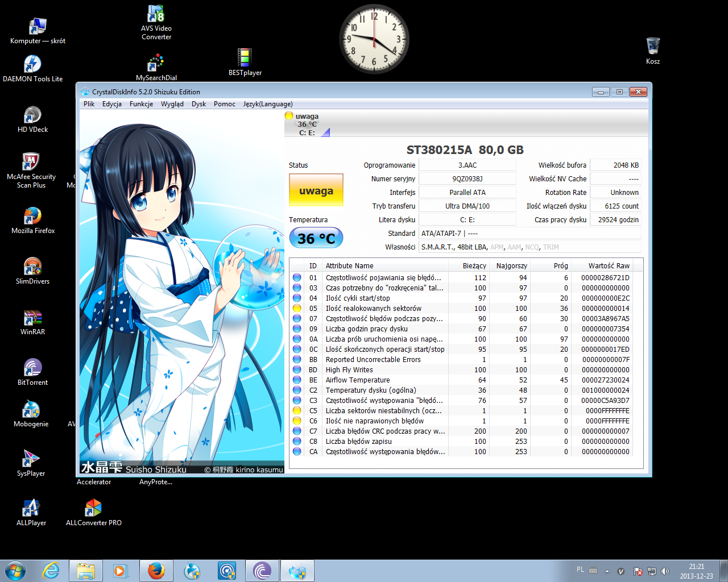Open the McAfee Security Scan Plus icon
Screen dimensions: 728x582
[31, 171]
